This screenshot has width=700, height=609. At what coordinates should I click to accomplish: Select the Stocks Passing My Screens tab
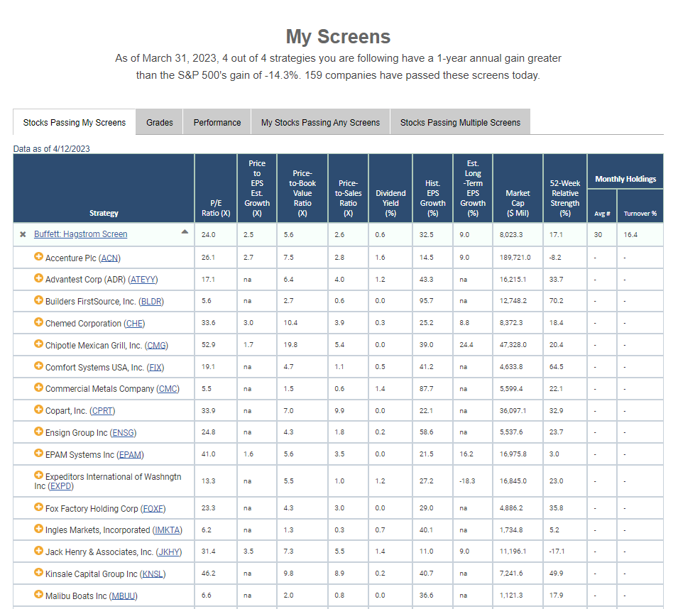(x=75, y=122)
